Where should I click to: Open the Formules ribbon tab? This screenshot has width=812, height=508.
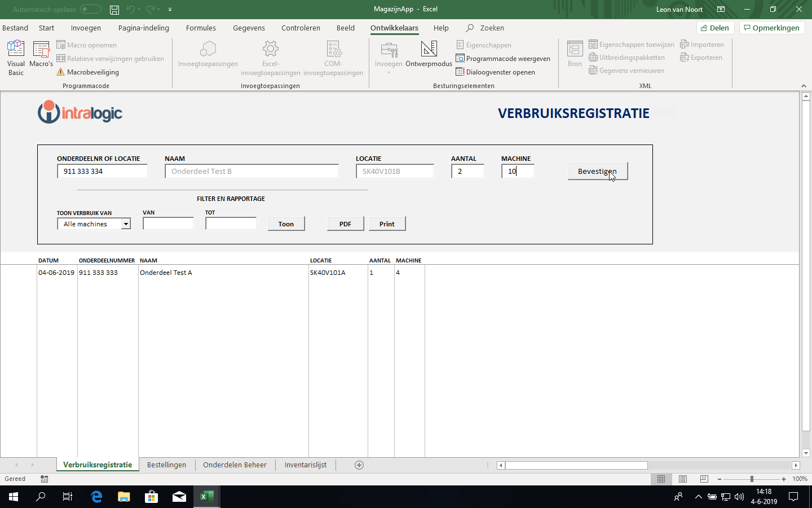pos(201,28)
